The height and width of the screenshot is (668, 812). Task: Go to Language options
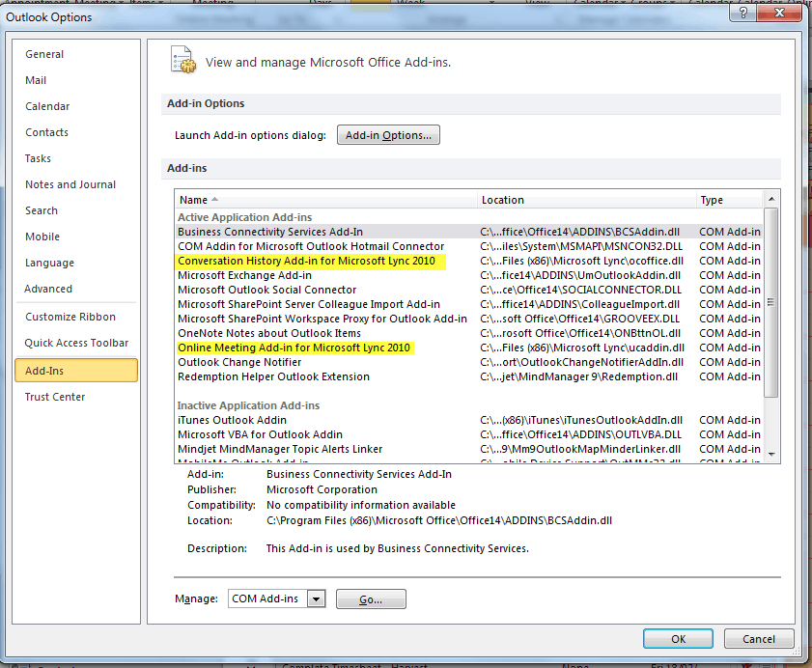pyautogui.click(x=49, y=263)
